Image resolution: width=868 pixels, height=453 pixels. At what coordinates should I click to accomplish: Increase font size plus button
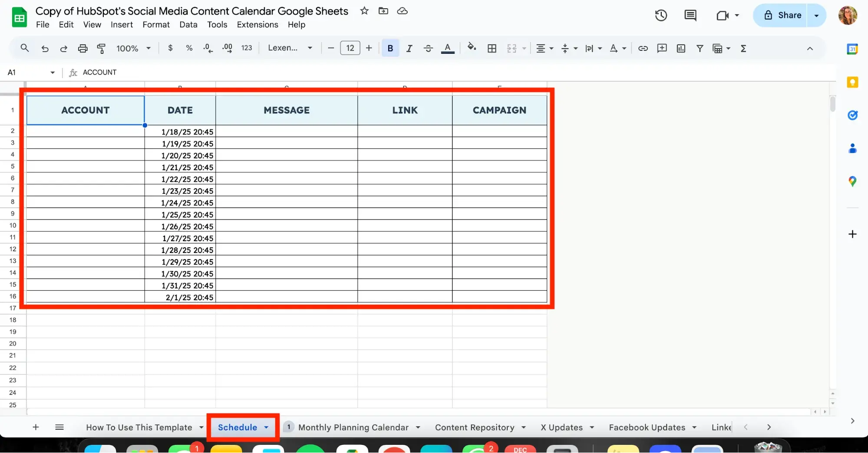click(369, 48)
